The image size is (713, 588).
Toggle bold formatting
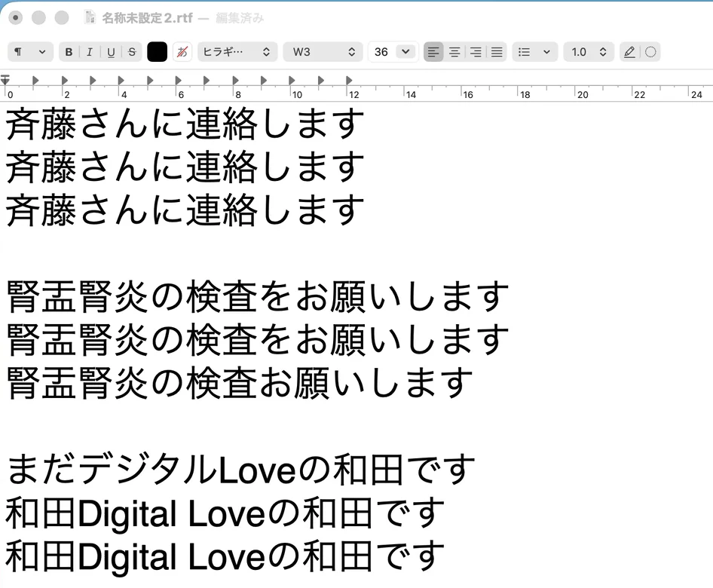(69, 52)
